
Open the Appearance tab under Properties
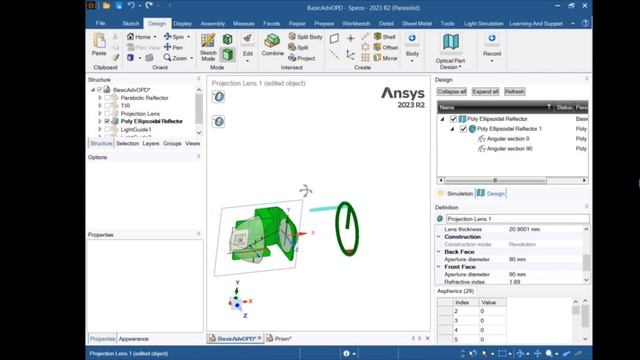(133, 339)
